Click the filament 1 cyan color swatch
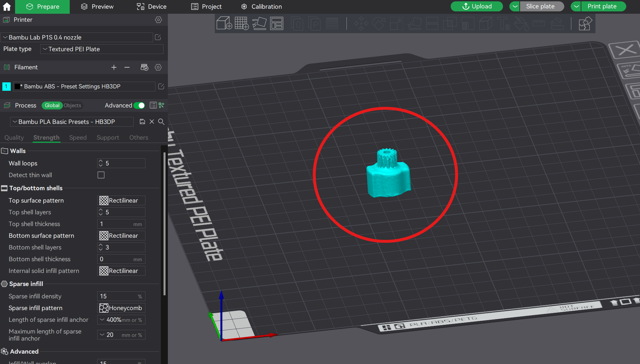 (6, 86)
